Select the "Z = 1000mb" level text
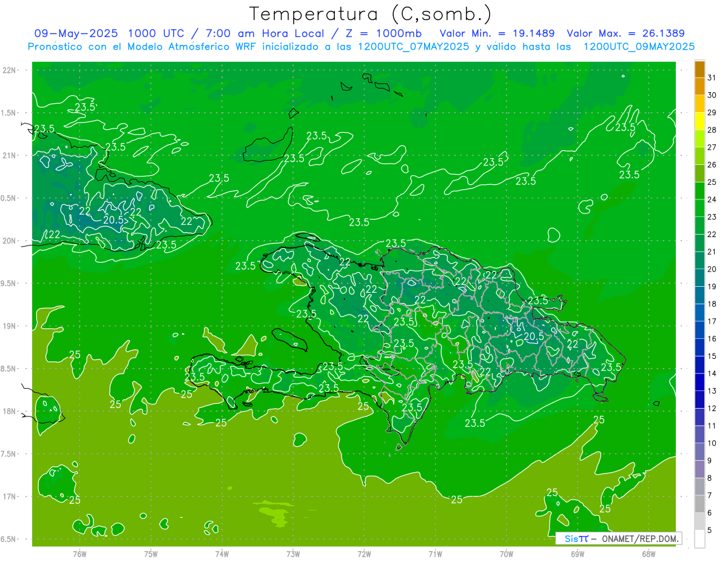 384,33
